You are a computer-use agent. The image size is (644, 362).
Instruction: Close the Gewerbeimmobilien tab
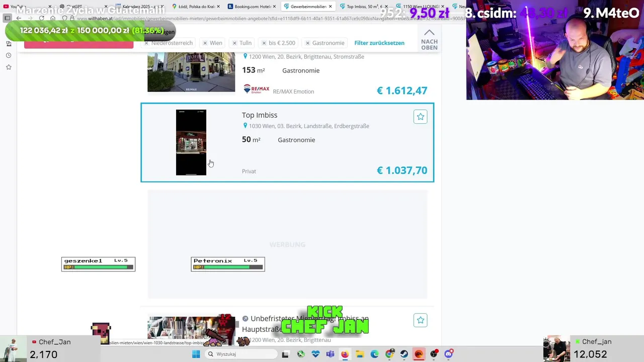(x=331, y=7)
